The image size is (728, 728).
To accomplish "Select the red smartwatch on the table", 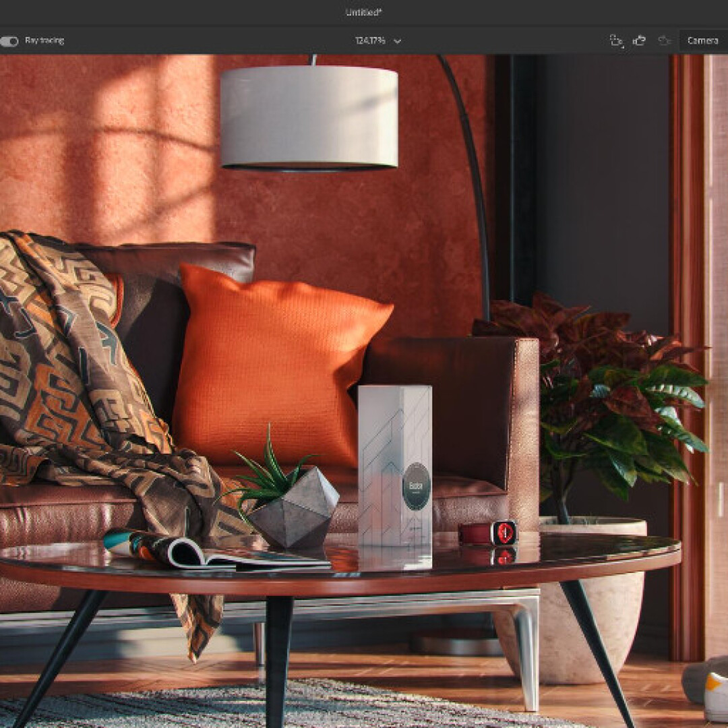I will [x=489, y=533].
